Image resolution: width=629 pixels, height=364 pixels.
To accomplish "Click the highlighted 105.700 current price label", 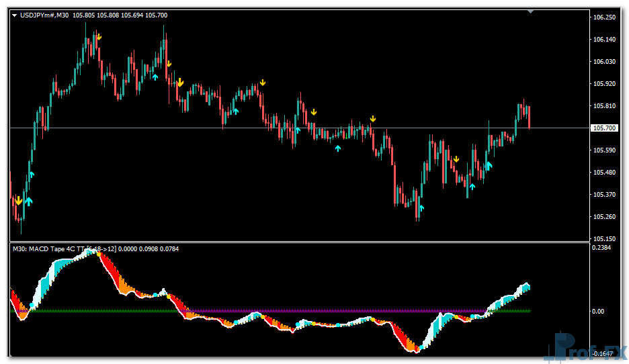I will [604, 128].
